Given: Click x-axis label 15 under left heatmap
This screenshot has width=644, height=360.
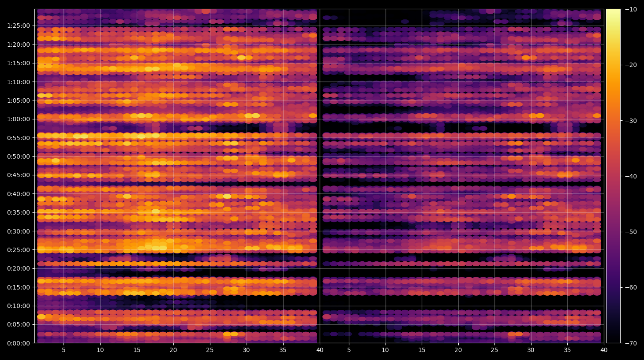Looking at the screenshot, I should click(x=137, y=350).
